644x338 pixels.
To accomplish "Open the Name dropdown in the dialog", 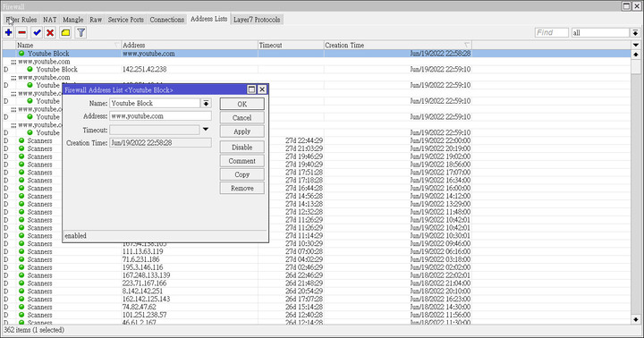I will pos(206,104).
